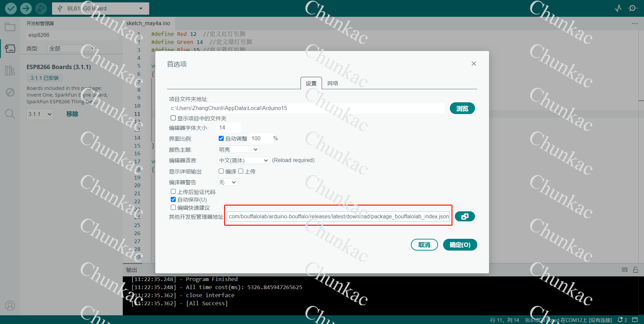Open the Search sidebar icon
Viewport: 644px width, 324px height.
click(10, 114)
